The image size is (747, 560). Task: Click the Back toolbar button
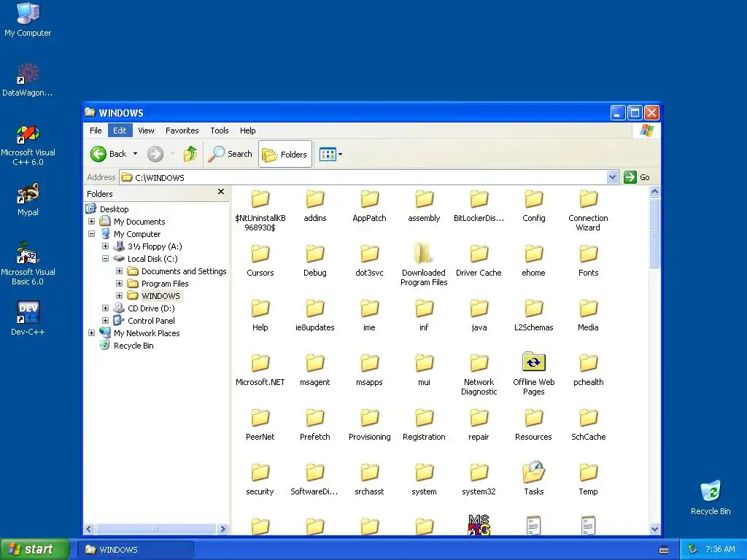coord(109,154)
